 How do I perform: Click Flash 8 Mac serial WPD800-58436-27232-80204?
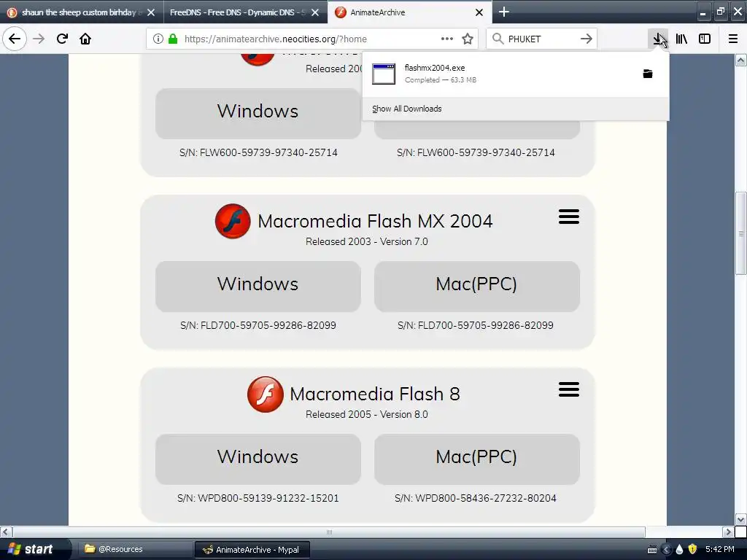[x=476, y=498]
